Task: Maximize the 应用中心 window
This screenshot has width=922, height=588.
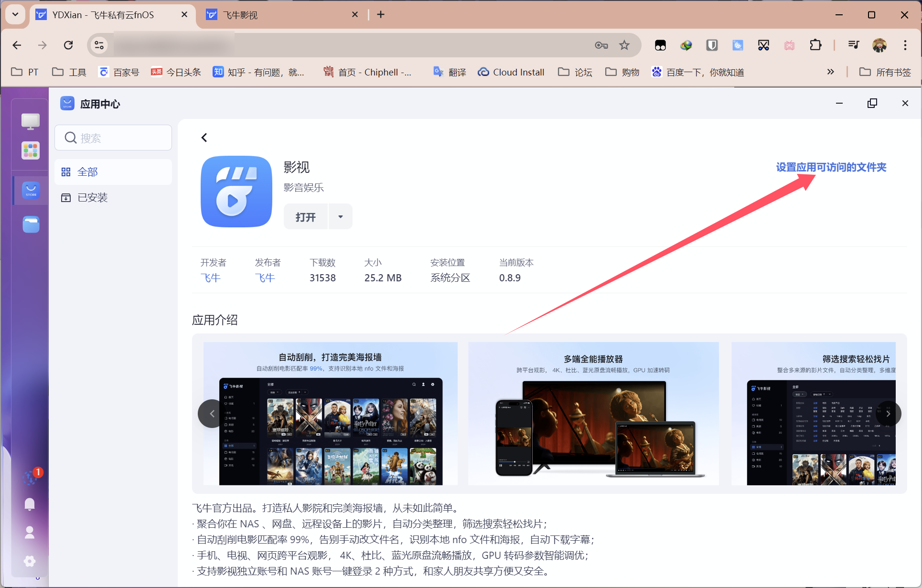Action: (872, 103)
